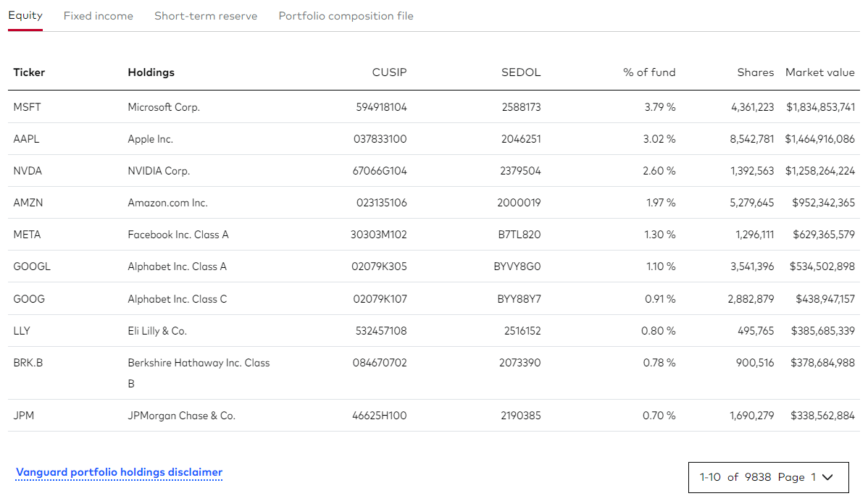Open the Short-term reserve tab

click(206, 16)
